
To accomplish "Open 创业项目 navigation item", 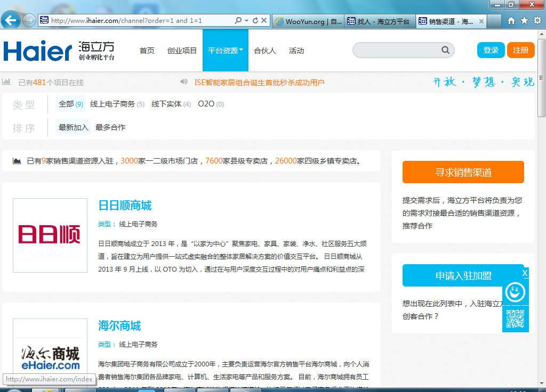I will click(182, 51).
